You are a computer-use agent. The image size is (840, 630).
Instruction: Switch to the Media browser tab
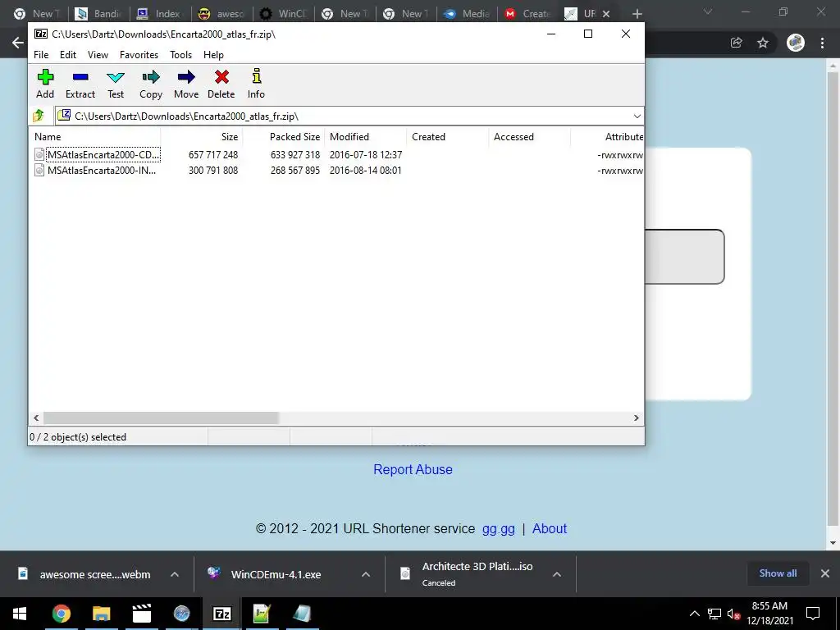[468, 13]
